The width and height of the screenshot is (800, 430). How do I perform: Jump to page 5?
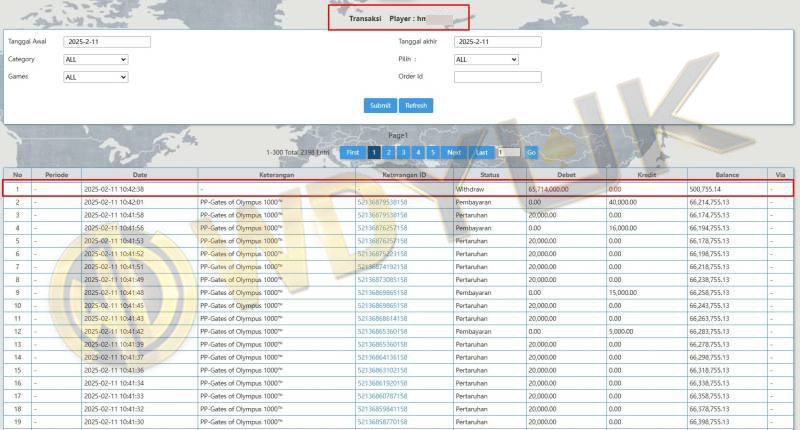tap(433, 152)
